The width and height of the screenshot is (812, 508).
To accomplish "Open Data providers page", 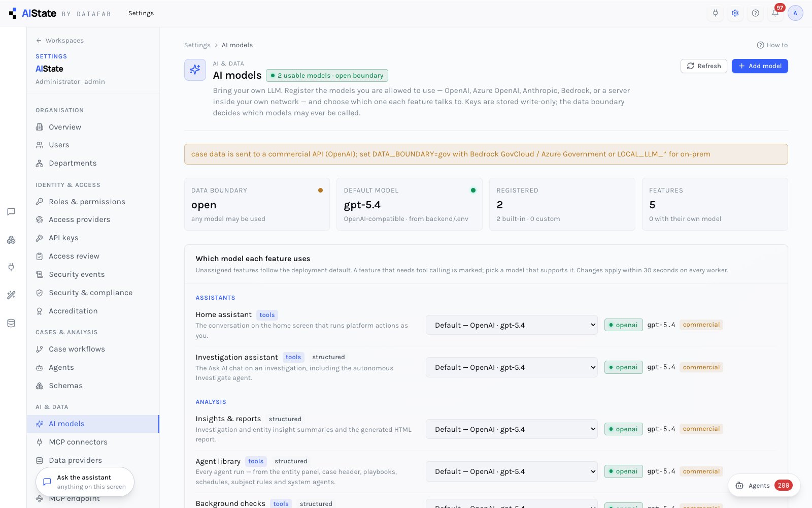I will 93,460.
